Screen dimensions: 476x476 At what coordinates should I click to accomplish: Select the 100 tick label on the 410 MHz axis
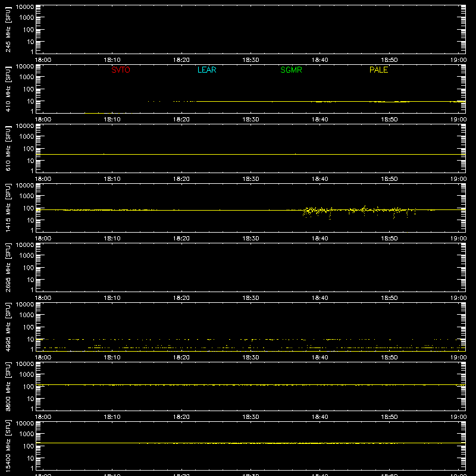pos(29,89)
